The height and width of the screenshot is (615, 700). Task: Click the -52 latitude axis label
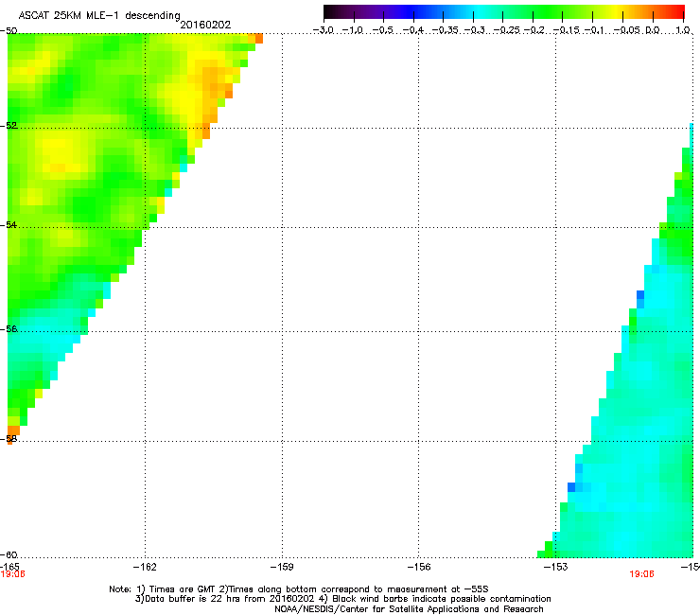[9, 126]
